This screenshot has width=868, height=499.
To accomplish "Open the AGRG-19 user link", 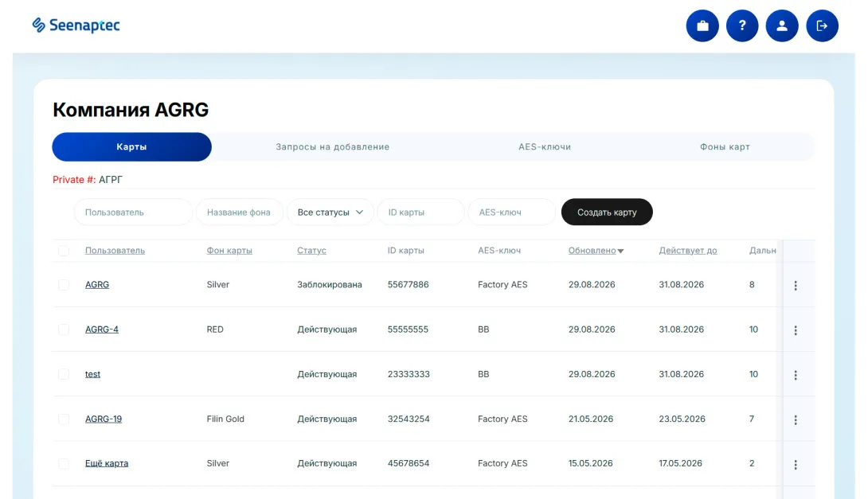I will pyautogui.click(x=104, y=419).
